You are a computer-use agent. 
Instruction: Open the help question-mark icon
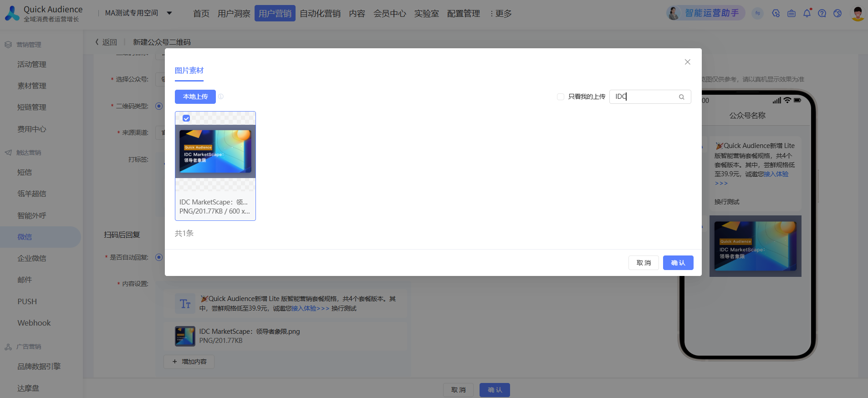click(822, 13)
